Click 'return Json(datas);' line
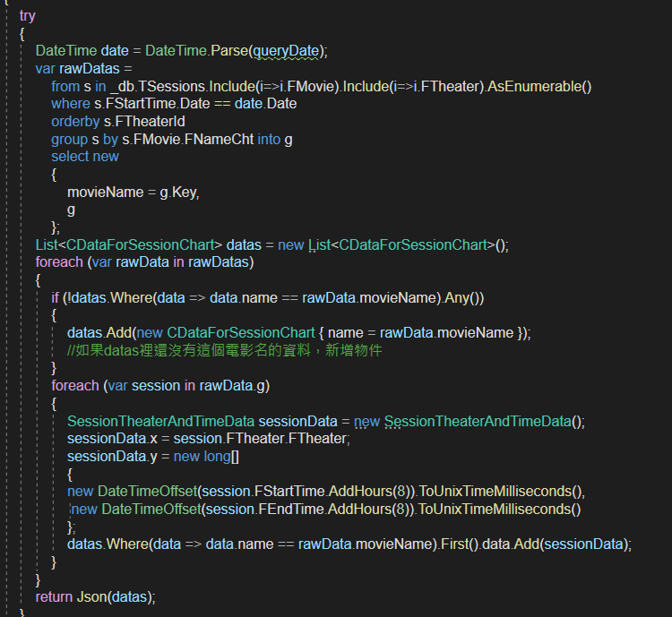The image size is (672, 617). tap(96, 597)
